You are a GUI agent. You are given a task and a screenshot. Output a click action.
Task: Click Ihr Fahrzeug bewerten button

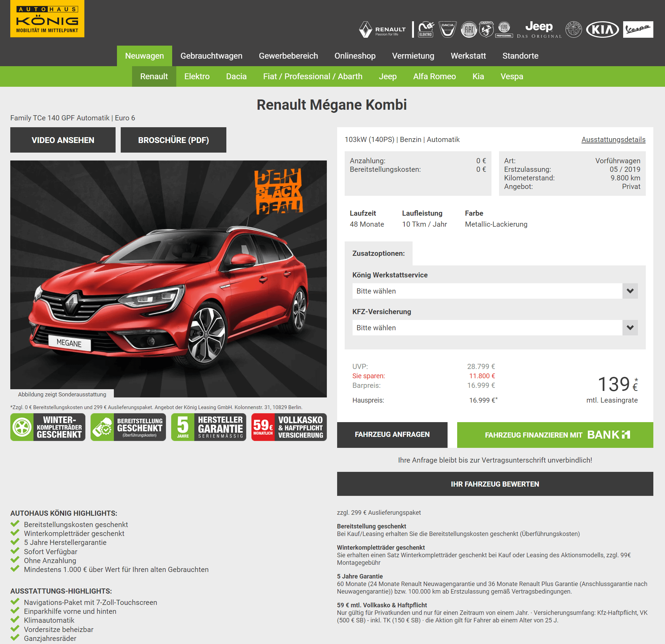[x=495, y=484]
